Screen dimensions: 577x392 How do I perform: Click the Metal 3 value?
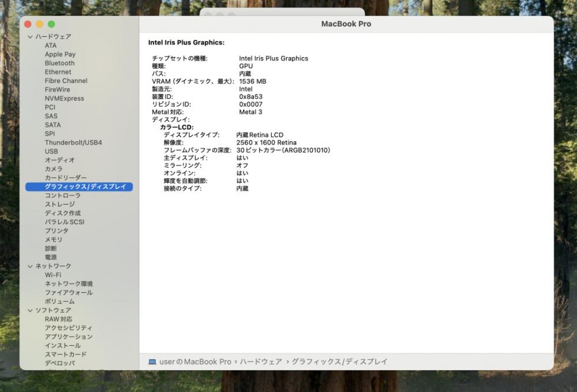[250, 112]
